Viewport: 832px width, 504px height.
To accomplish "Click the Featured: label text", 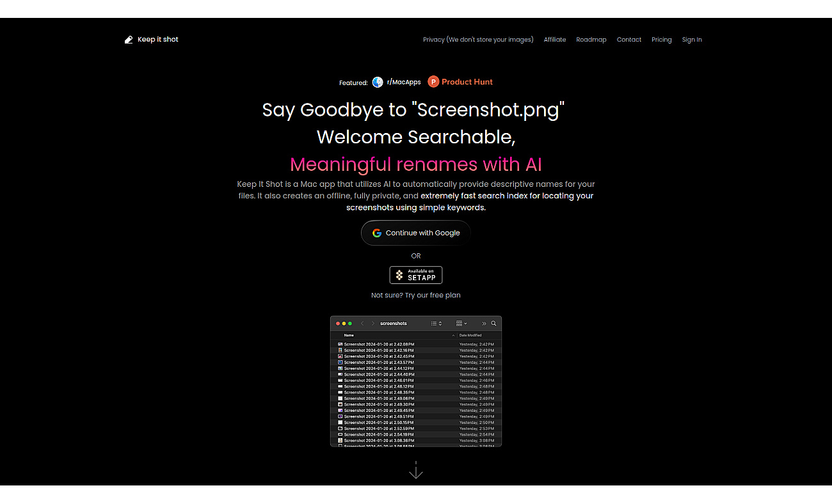I will 353,83.
